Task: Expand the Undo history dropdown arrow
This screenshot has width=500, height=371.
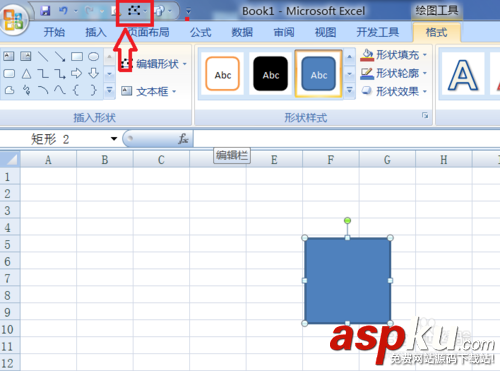Action: 76,11
